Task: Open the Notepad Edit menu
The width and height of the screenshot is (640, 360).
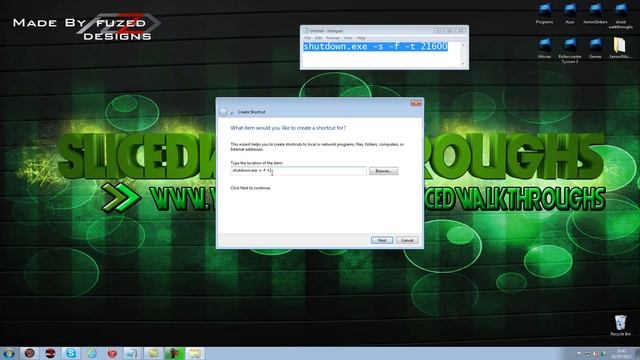Action: pos(318,38)
